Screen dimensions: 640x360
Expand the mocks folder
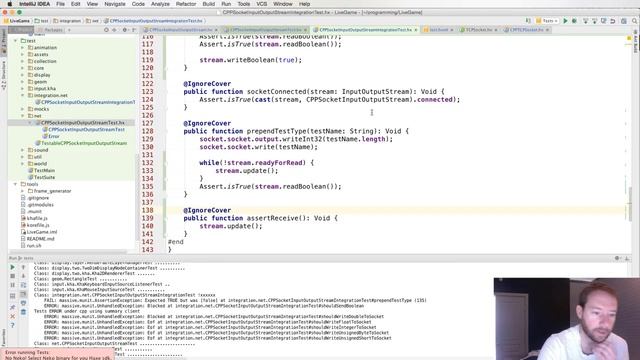[x=23, y=109]
